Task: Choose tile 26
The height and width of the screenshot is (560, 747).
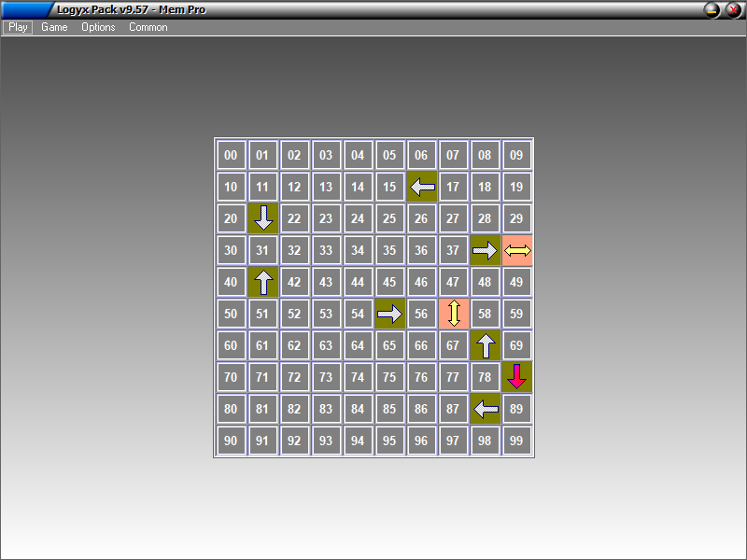Action: (422, 218)
